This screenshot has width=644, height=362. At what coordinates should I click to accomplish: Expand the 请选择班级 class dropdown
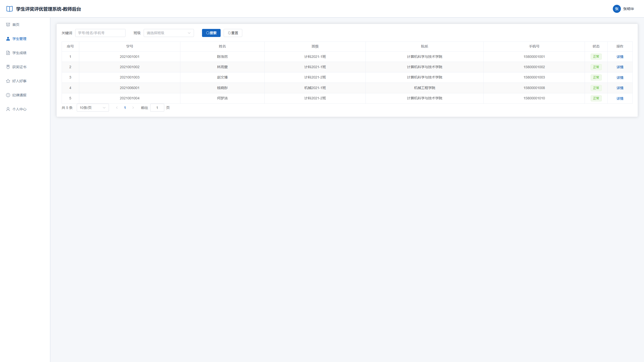169,33
